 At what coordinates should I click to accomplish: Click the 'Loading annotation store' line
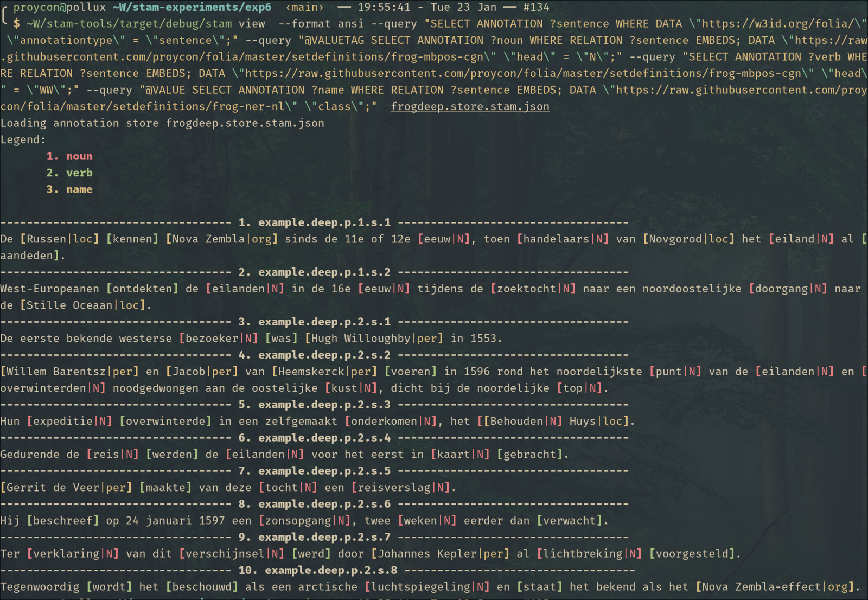pos(162,123)
